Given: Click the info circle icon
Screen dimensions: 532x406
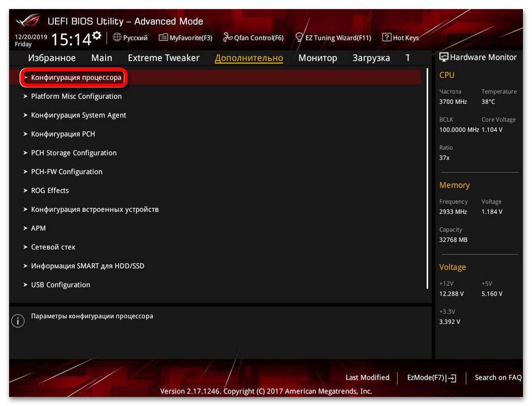Looking at the screenshot, I should click(x=18, y=321).
